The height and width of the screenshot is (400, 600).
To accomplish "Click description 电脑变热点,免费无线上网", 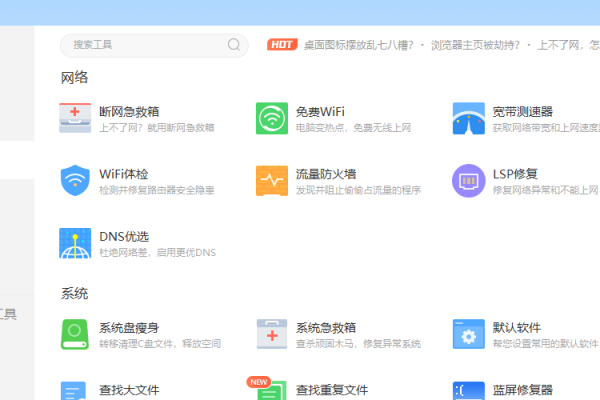I will point(354,127).
